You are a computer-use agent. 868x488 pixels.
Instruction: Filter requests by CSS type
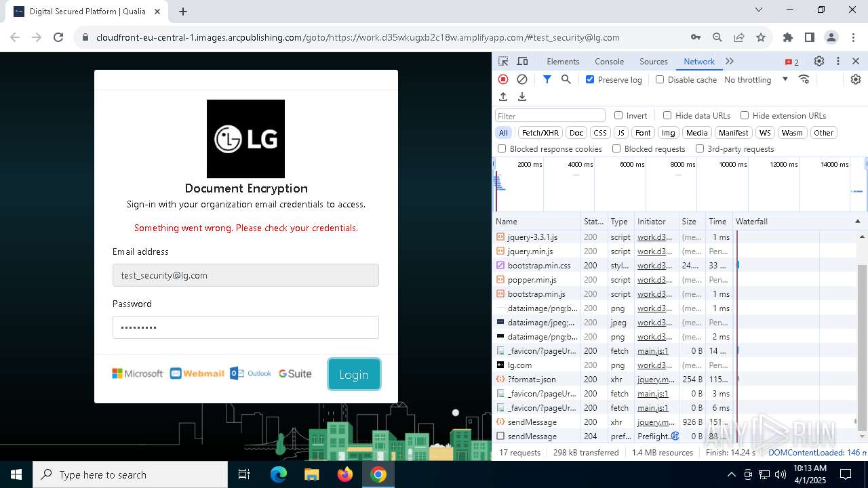coord(600,133)
